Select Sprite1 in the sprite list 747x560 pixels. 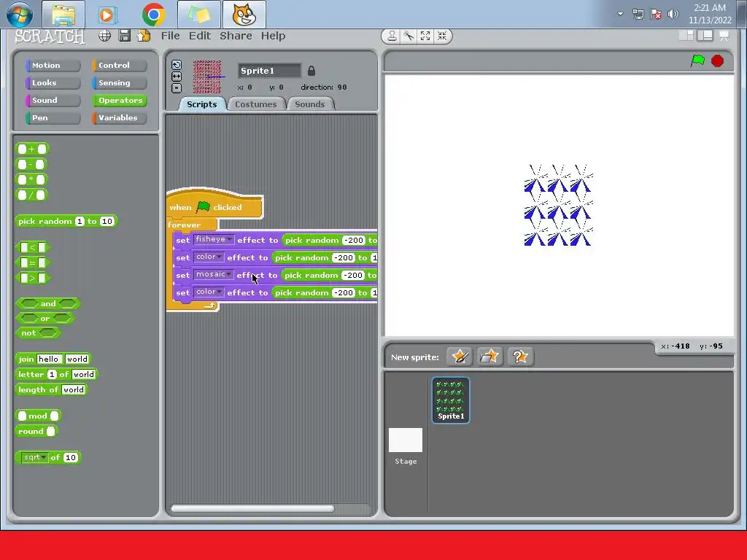451,400
